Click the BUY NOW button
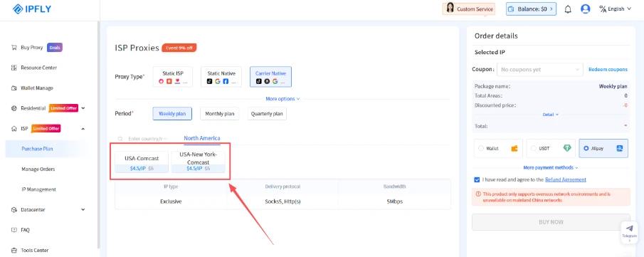644x257 pixels. pyautogui.click(x=551, y=222)
